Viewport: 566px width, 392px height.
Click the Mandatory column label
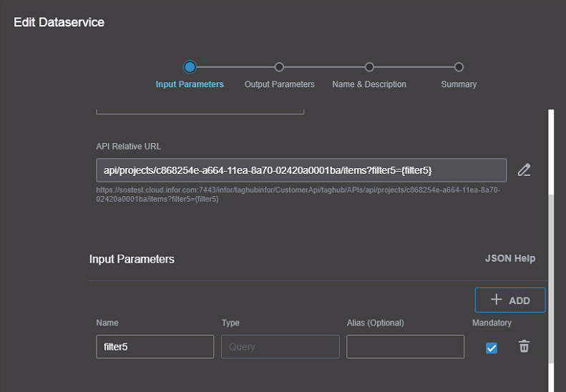(x=492, y=323)
